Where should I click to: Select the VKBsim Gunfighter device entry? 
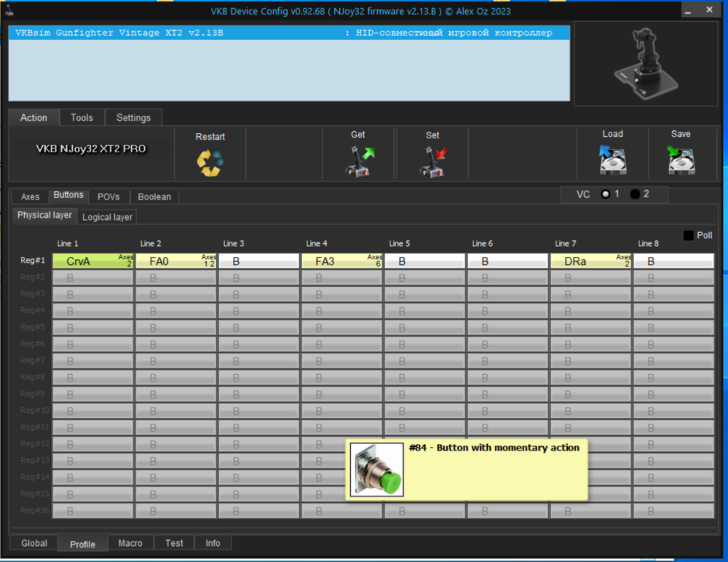coord(289,33)
